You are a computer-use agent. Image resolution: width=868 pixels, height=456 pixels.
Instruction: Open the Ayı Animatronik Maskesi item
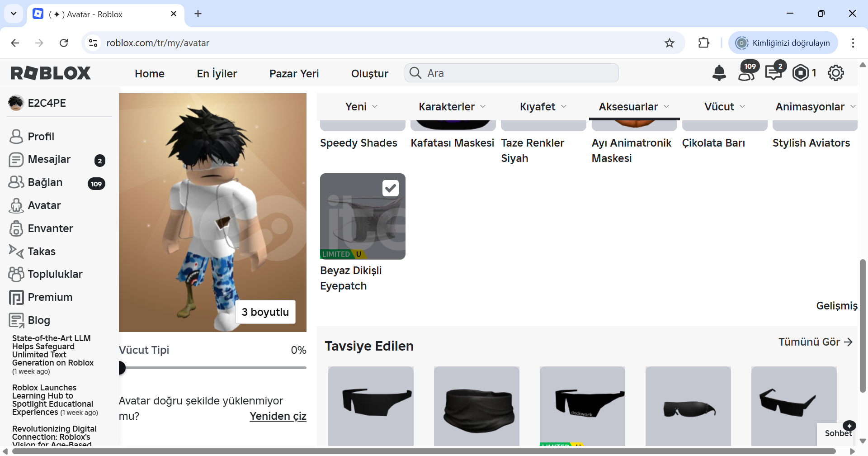[631, 151]
